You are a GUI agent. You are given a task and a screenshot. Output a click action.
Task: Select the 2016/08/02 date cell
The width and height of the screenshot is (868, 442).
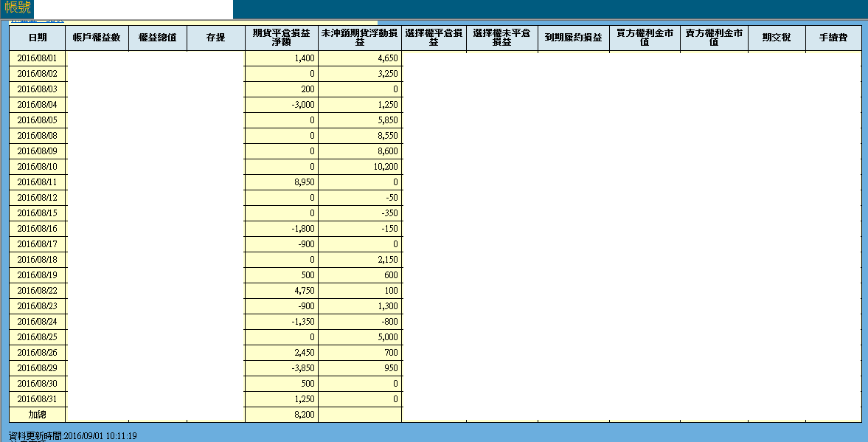tap(38, 74)
